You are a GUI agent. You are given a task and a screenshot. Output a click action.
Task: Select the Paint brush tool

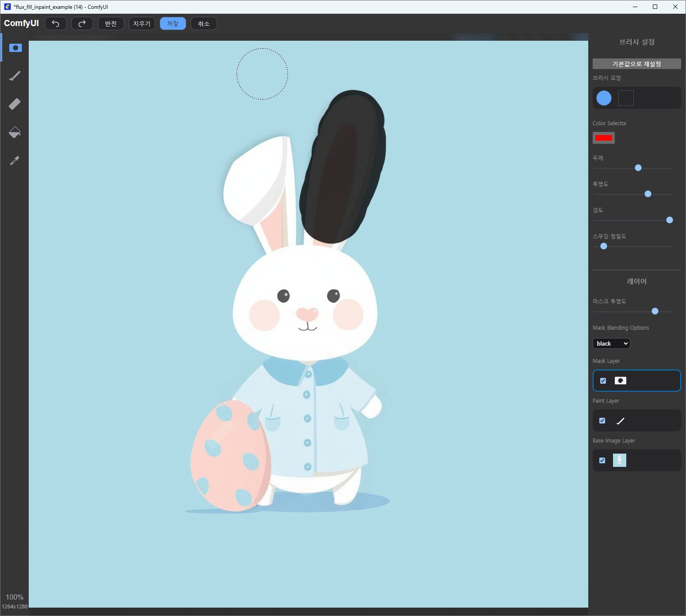tap(15, 76)
